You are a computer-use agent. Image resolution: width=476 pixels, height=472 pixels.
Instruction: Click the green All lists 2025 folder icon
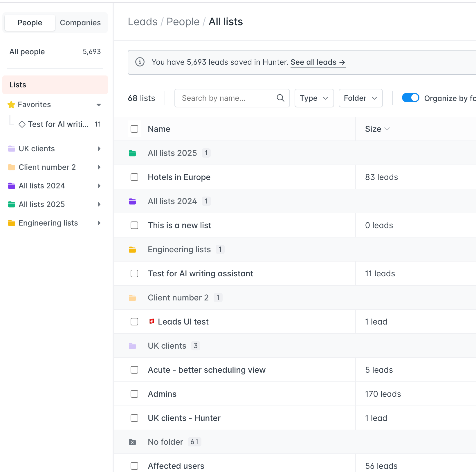132,153
